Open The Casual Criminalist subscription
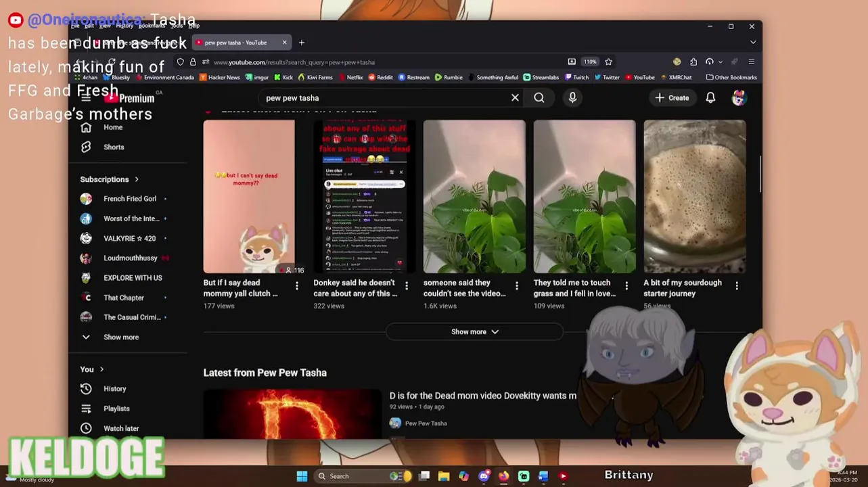The image size is (868, 487). (131, 317)
